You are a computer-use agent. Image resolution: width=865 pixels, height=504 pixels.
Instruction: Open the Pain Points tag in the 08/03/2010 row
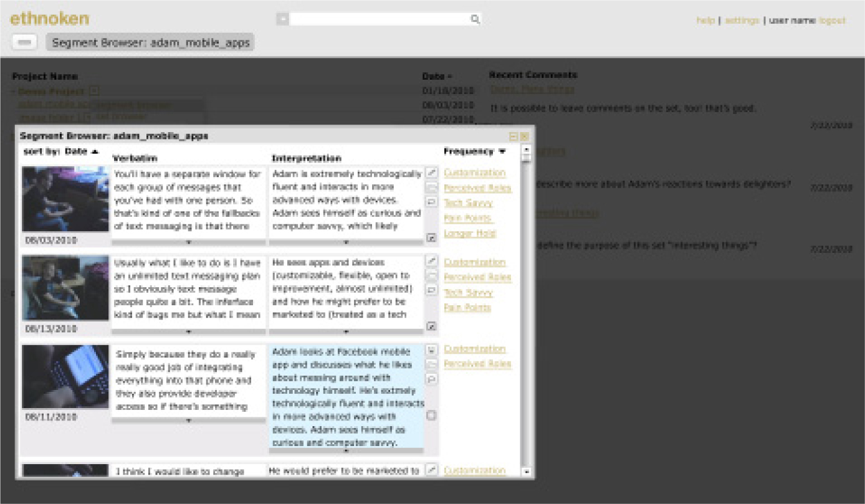point(469,218)
